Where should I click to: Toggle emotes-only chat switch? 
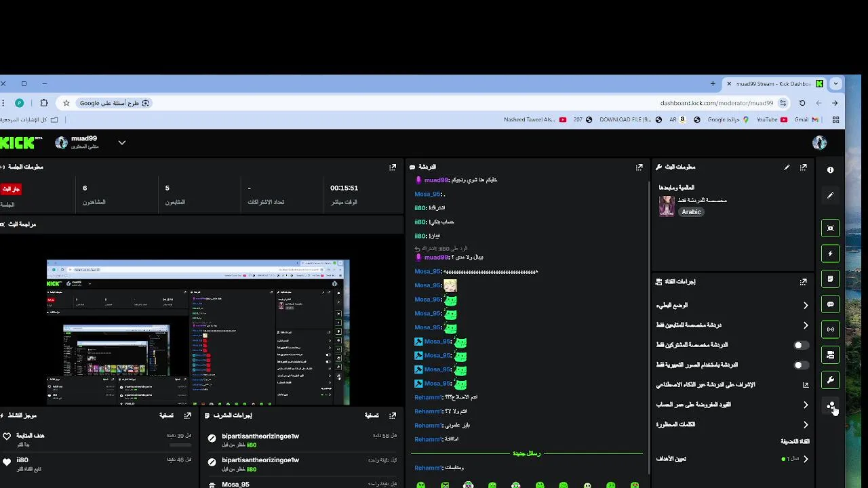pos(801,365)
